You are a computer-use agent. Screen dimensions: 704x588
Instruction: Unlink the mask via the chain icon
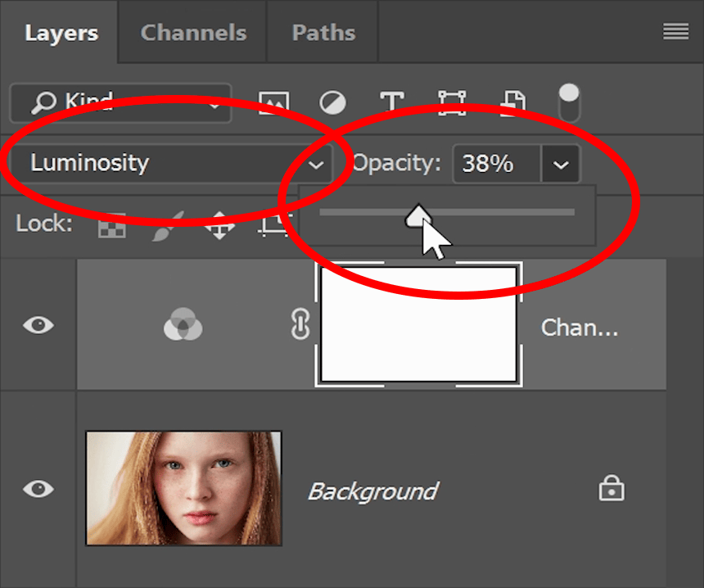(299, 326)
